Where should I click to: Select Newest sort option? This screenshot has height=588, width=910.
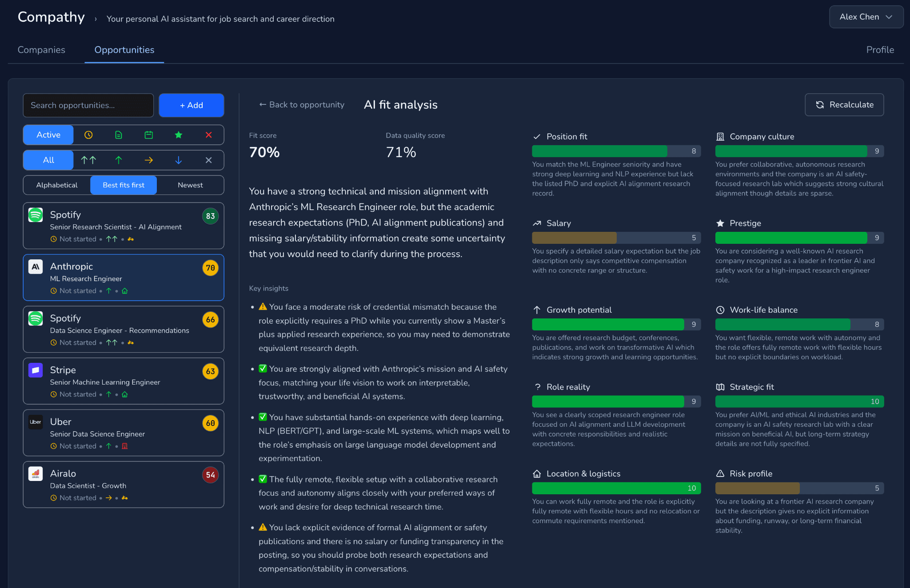pos(190,185)
